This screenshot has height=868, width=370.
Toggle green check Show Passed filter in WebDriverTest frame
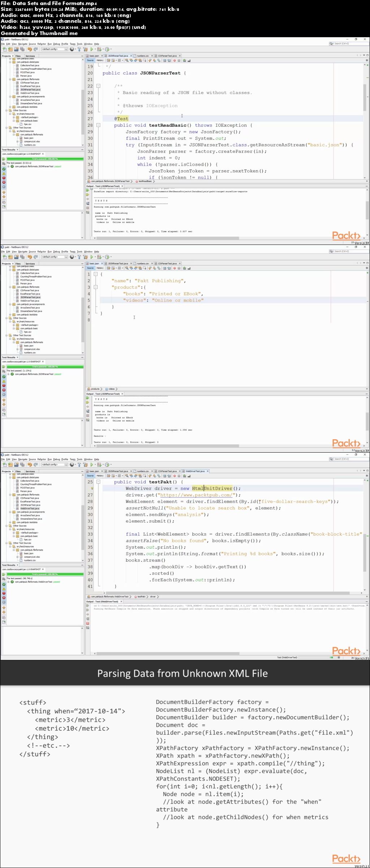[4, 584]
